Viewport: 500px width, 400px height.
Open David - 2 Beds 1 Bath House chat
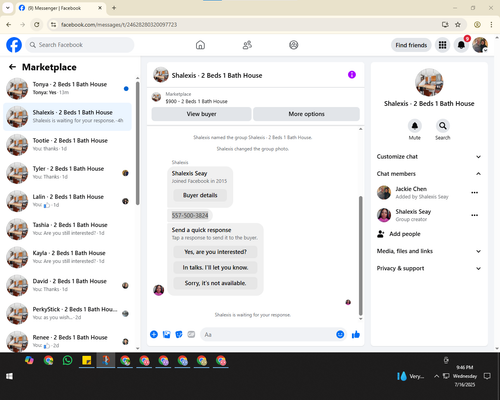coord(67,285)
